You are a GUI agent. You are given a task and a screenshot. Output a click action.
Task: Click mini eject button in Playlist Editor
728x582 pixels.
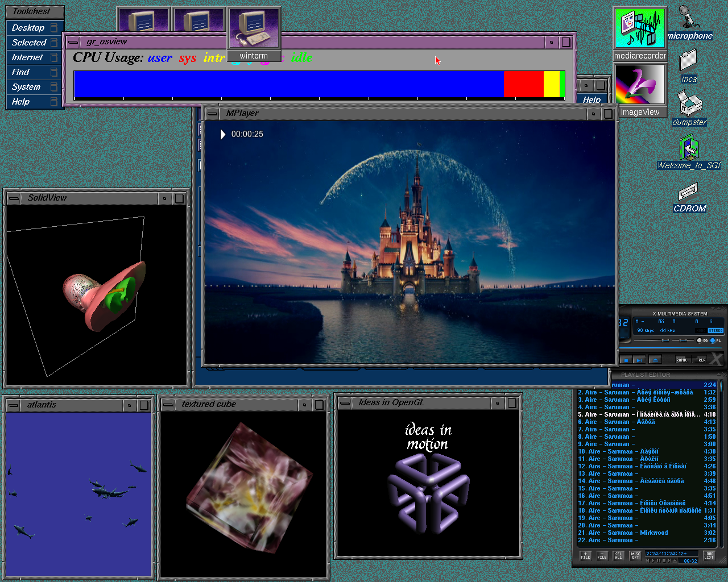(x=675, y=560)
